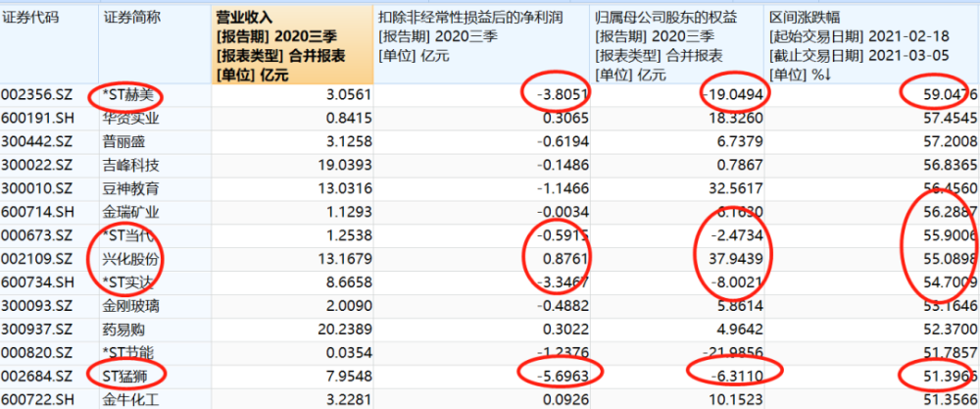Viewport: 980px width, 409px height.
Task: Click stock name 豆神教育
Action: click(131, 189)
